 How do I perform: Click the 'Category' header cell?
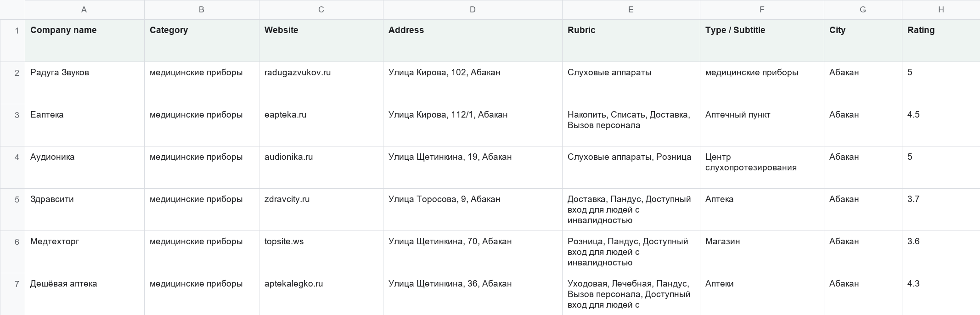coord(202,40)
